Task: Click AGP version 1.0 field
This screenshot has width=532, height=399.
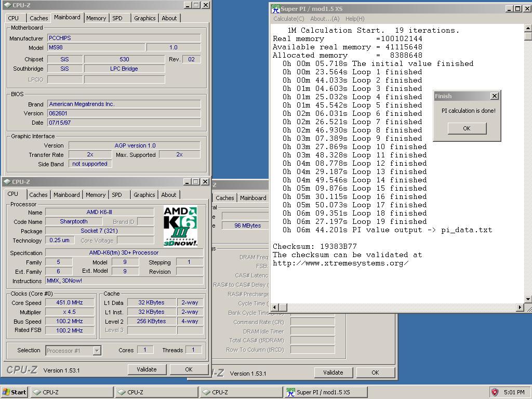Action: [x=135, y=145]
